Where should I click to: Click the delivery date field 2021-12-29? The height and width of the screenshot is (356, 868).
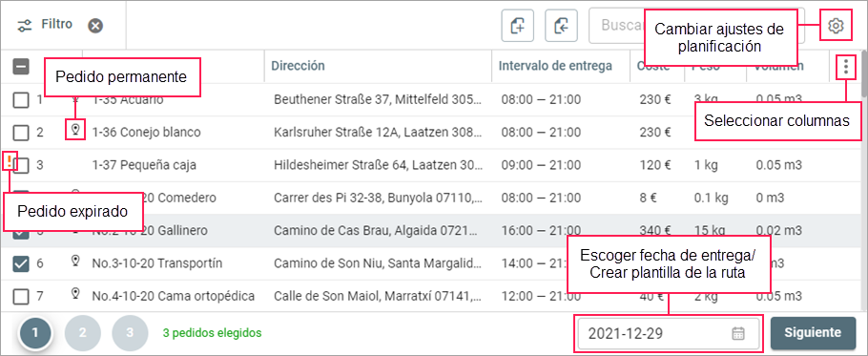click(x=669, y=333)
